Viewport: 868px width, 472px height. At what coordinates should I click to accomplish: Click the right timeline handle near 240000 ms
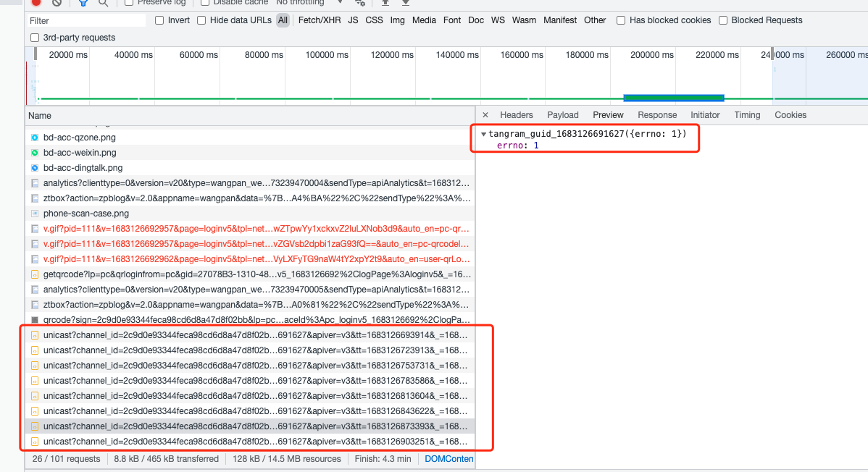(773, 54)
